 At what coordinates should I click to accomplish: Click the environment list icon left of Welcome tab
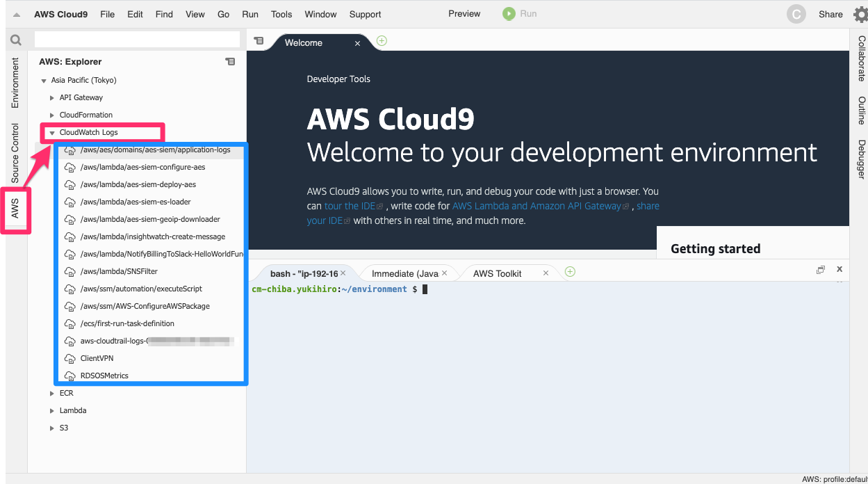259,41
